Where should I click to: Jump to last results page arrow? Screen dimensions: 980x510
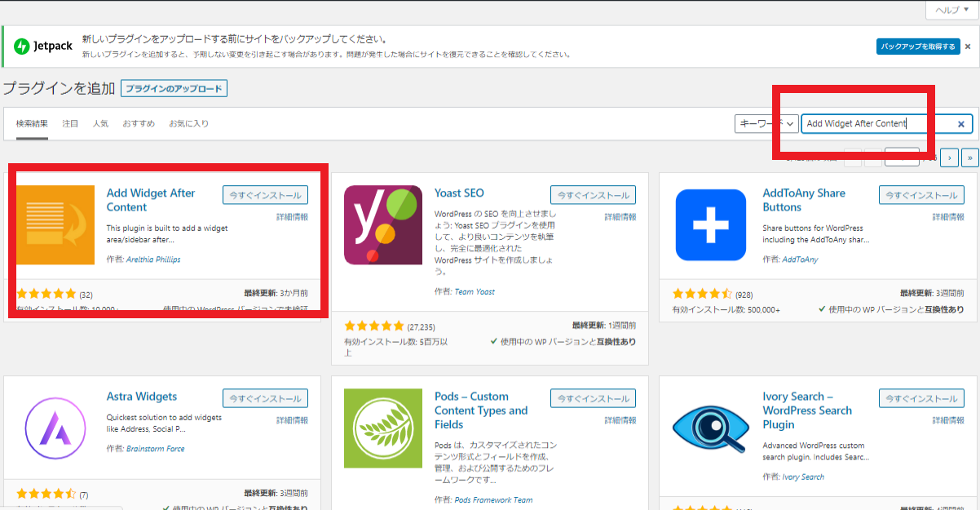[x=970, y=157]
